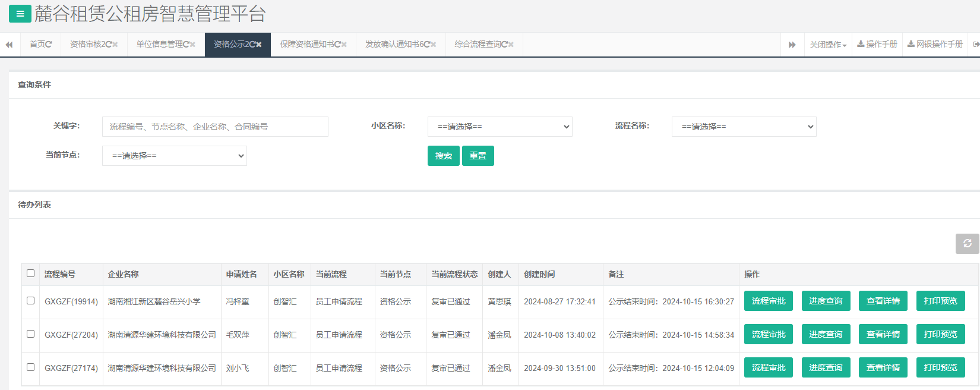Close the 资格审核2 tab via its X icon
980x390 pixels.
pos(115,45)
